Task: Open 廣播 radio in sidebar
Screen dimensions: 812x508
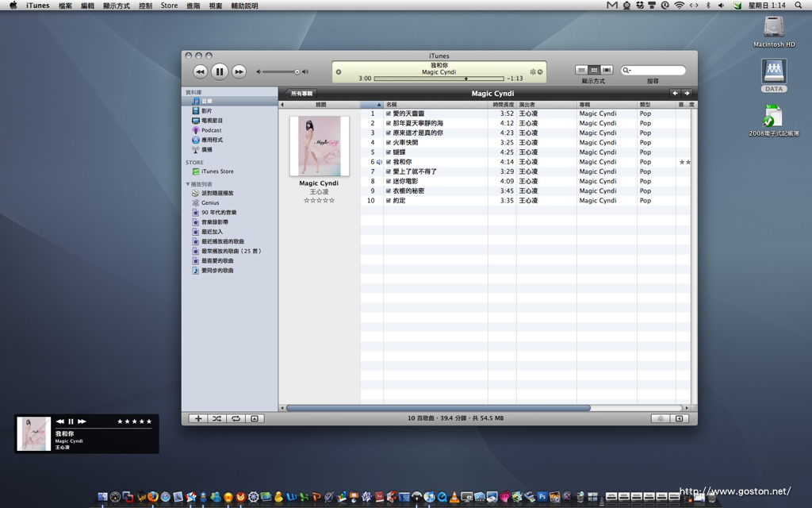Action: coord(229,150)
